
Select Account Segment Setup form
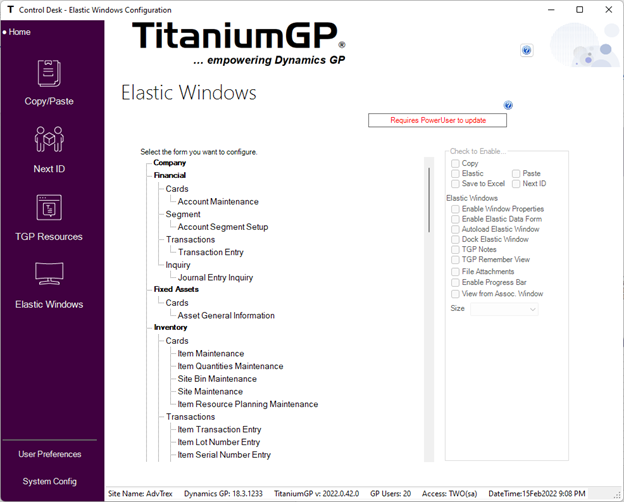click(x=223, y=227)
